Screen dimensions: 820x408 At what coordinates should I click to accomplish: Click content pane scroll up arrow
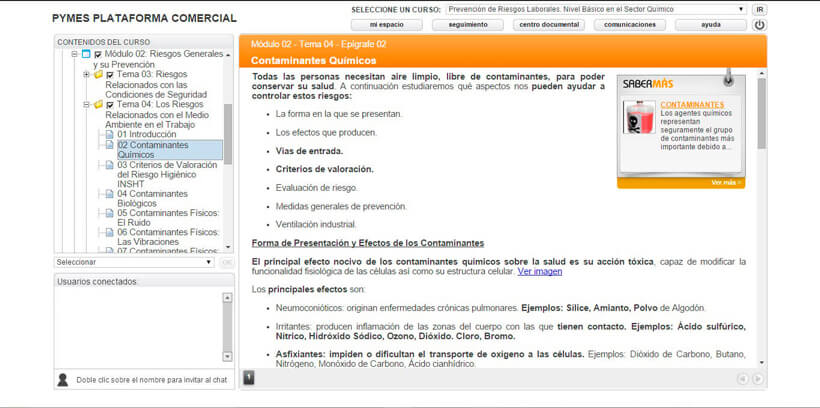pos(761,73)
